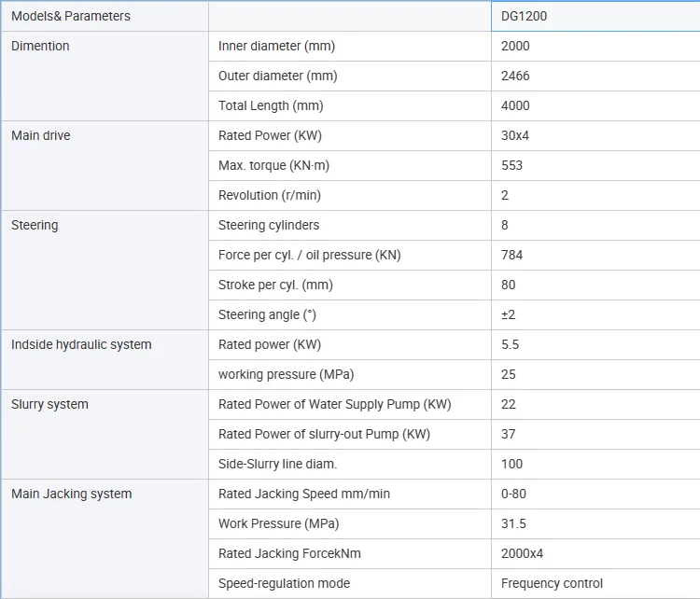700x599 pixels.
Task: Select the Side-Slurry line diam. label
Action: click(x=278, y=464)
